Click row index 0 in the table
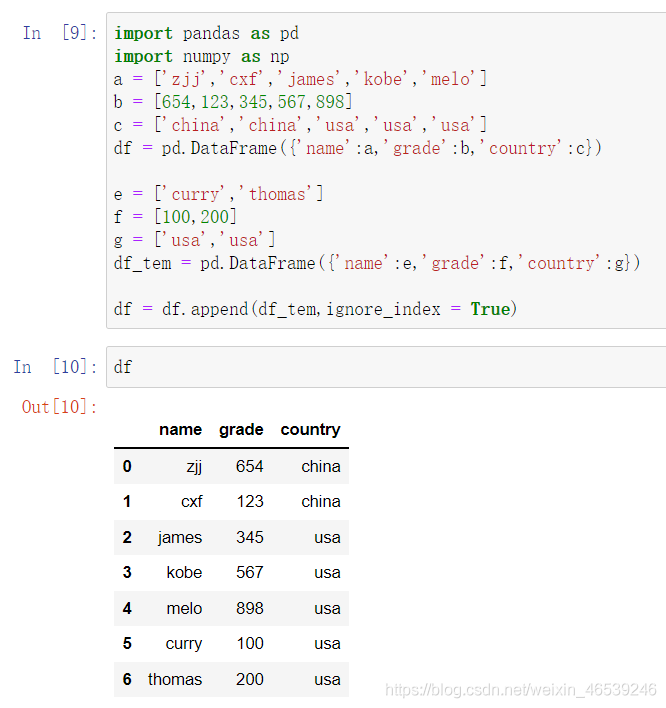 pos(127,466)
